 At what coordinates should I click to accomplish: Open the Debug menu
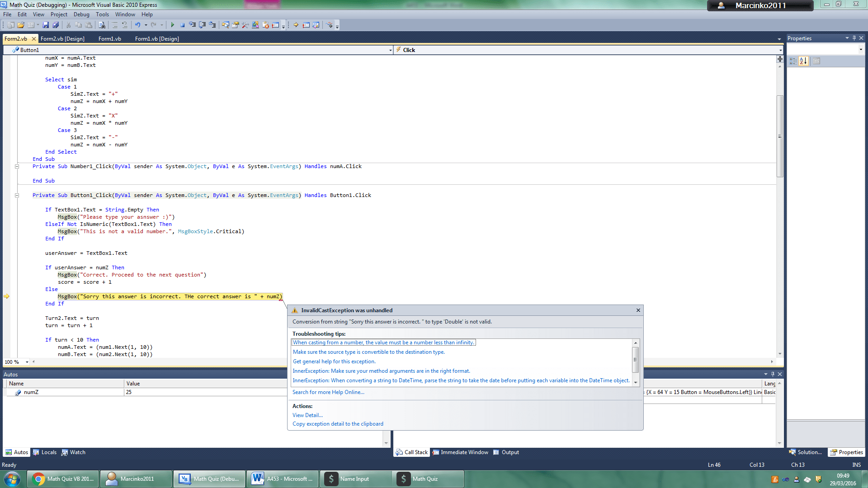pos(81,14)
